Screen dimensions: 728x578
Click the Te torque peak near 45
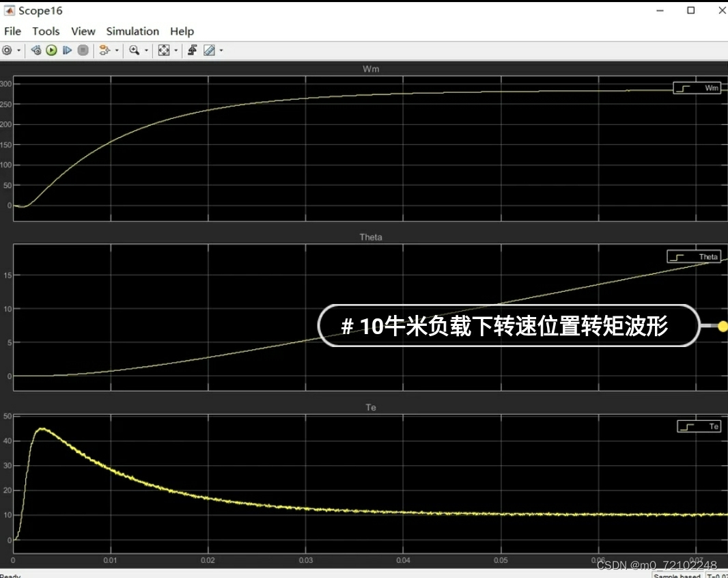coord(42,429)
